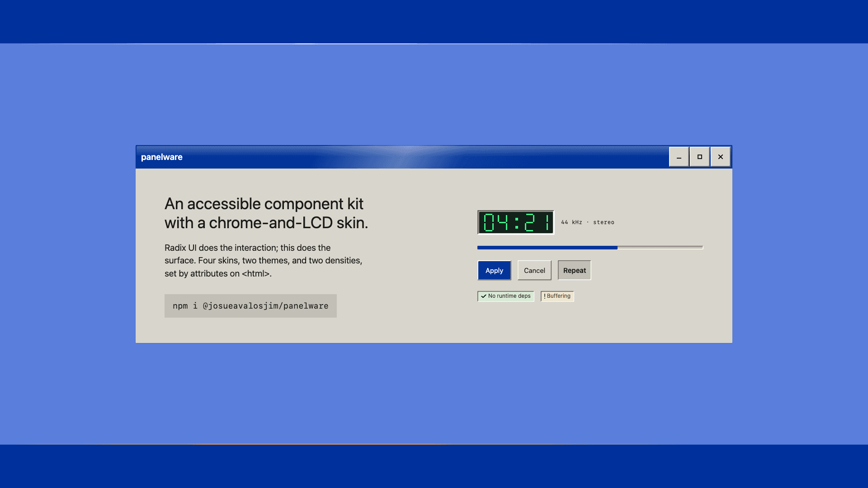
Task: Click the npm install command box
Action: [250, 306]
